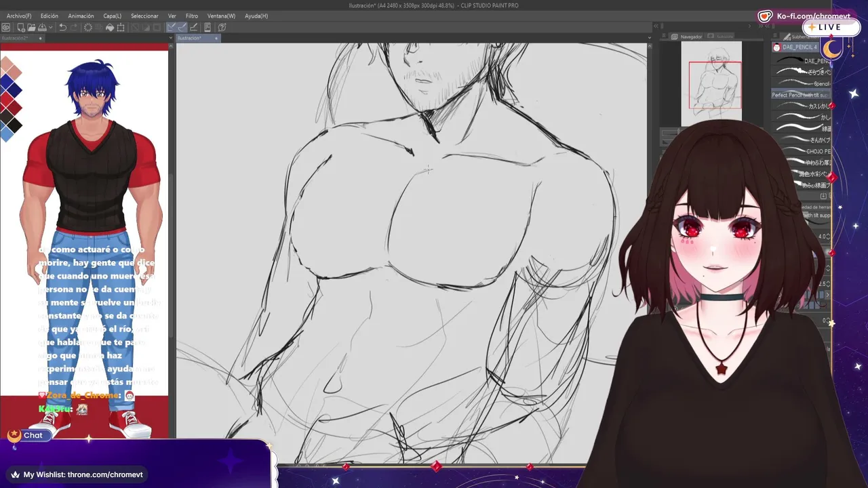Screen dimensions: 868x488
Task: Open the canvas tab list dropdown arrow
Action: click(x=171, y=38)
